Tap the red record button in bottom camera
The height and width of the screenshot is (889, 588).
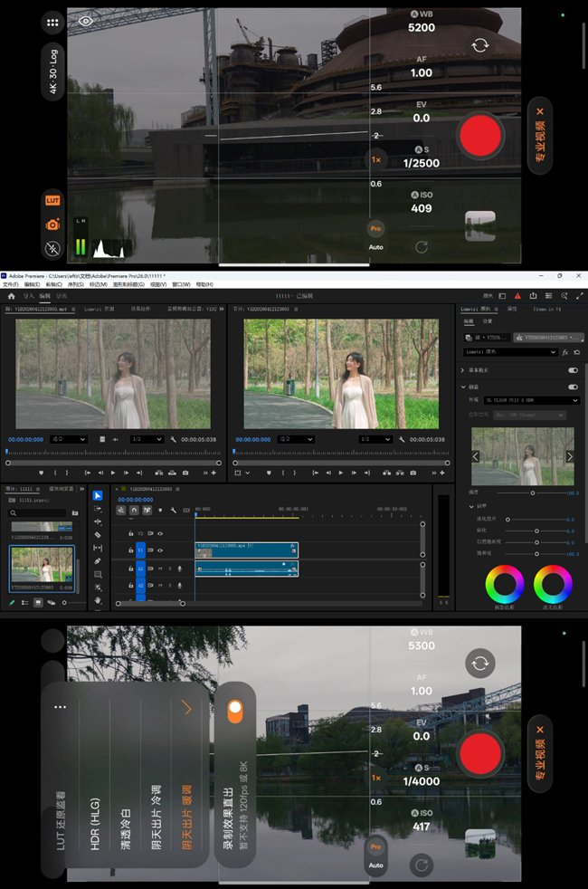click(479, 755)
